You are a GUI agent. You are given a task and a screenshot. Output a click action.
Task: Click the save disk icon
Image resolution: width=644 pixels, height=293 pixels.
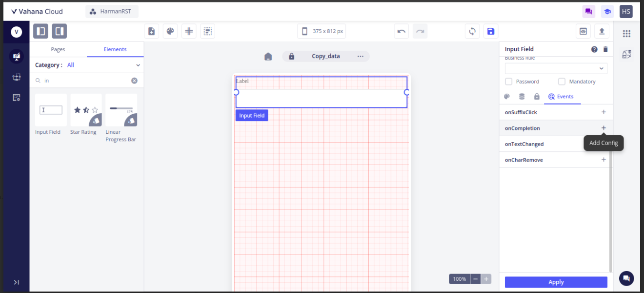pos(491,31)
